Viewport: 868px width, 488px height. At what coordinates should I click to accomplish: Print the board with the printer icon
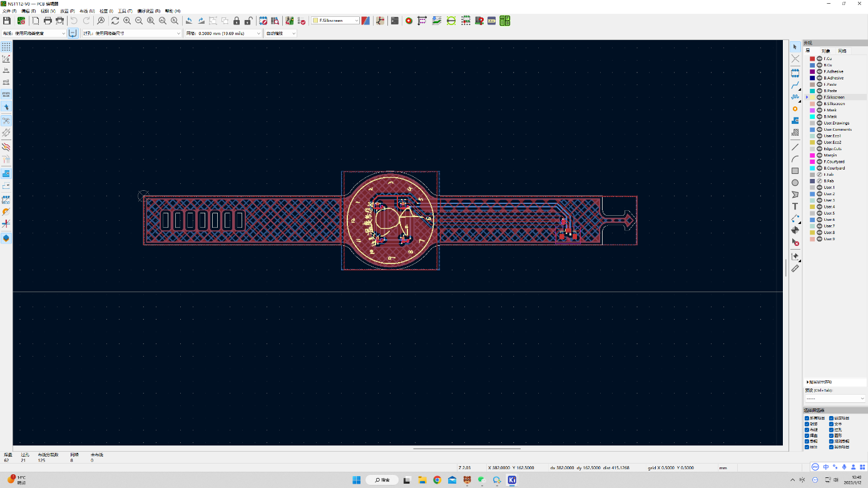pos(48,21)
